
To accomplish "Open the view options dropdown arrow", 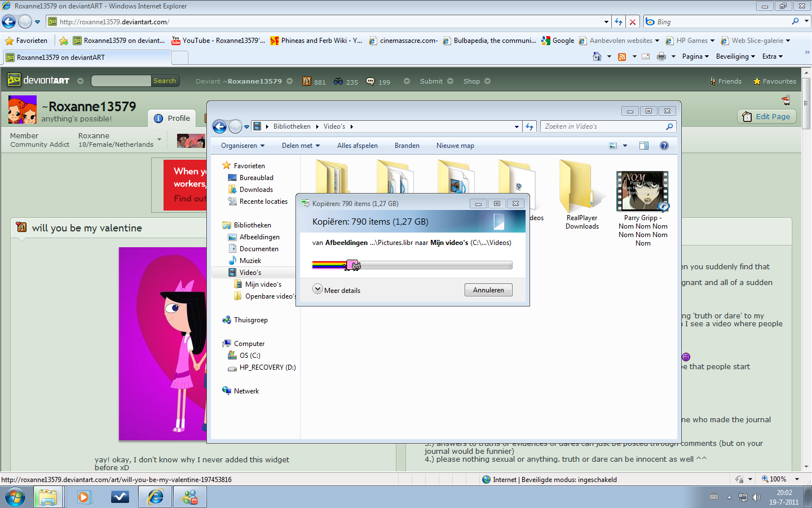I will (x=625, y=146).
